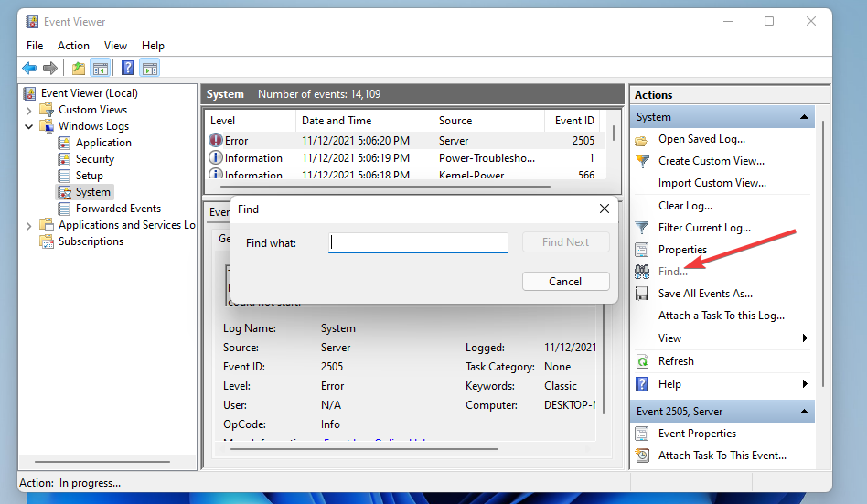The height and width of the screenshot is (504, 867).
Task: Click the event list horizontal scrollbar
Action: click(x=385, y=187)
